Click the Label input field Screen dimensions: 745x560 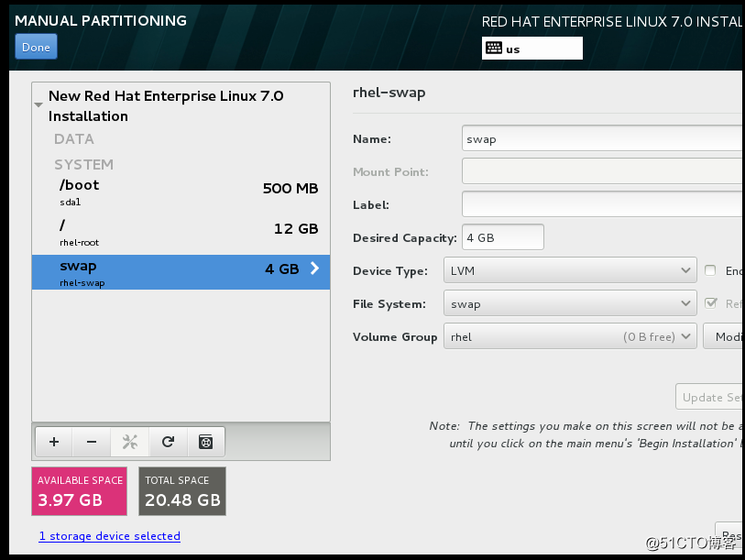click(x=602, y=204)
